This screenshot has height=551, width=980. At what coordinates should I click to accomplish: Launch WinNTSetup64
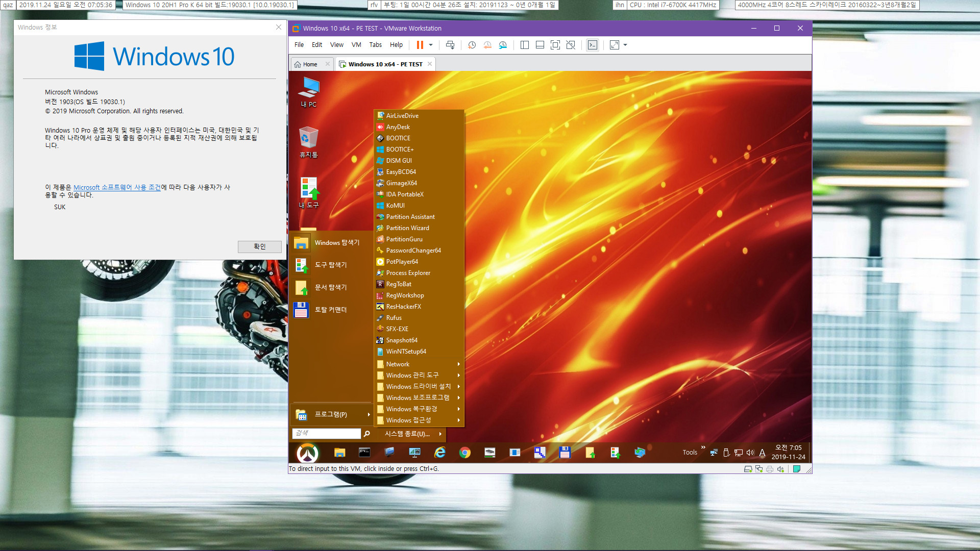coord(419,352)
